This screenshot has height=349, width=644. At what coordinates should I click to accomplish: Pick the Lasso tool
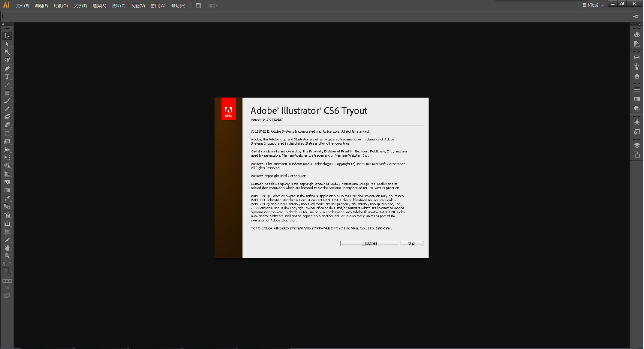tap(7, 60)
